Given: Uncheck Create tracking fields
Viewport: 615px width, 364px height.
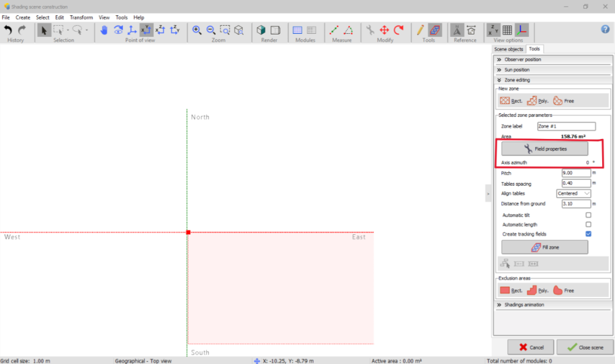Looking at the screenshot, I should pos(589,234).
